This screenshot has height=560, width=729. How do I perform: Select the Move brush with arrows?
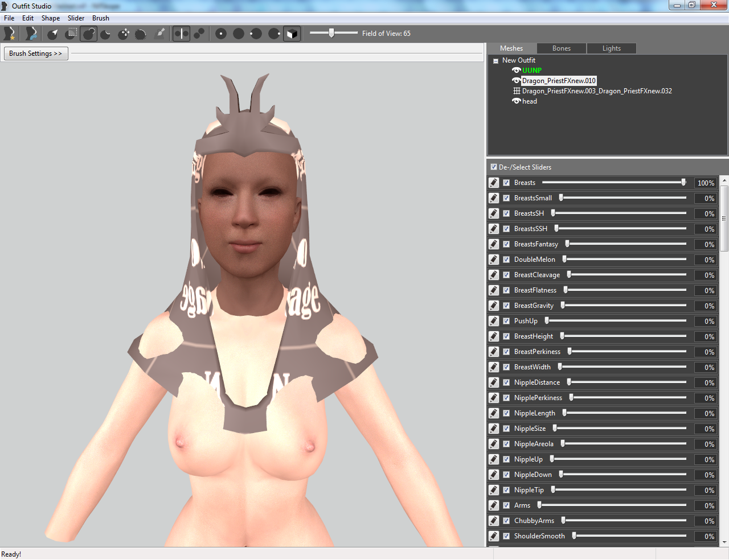click(x=124, y=34)
